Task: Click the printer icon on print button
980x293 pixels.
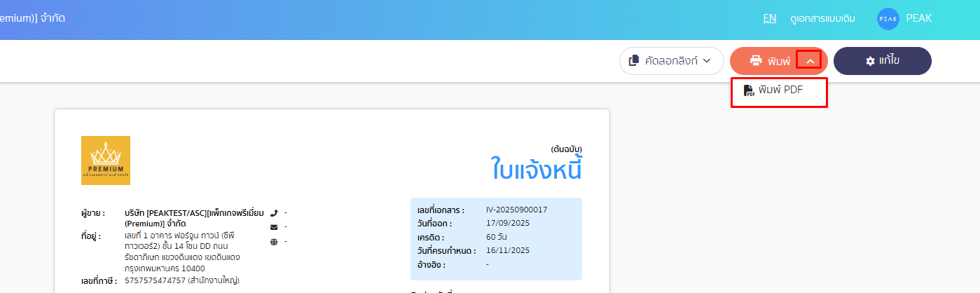Action: [756, 61]
